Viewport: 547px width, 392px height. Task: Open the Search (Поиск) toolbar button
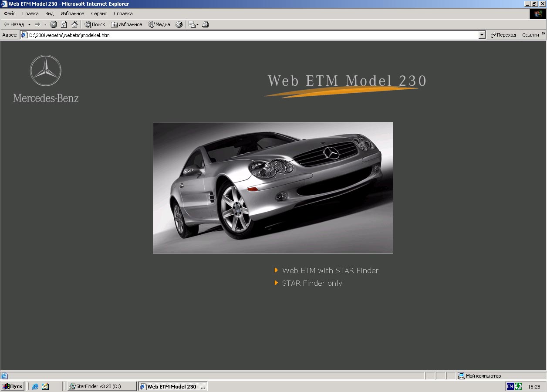tap(95, 24)
